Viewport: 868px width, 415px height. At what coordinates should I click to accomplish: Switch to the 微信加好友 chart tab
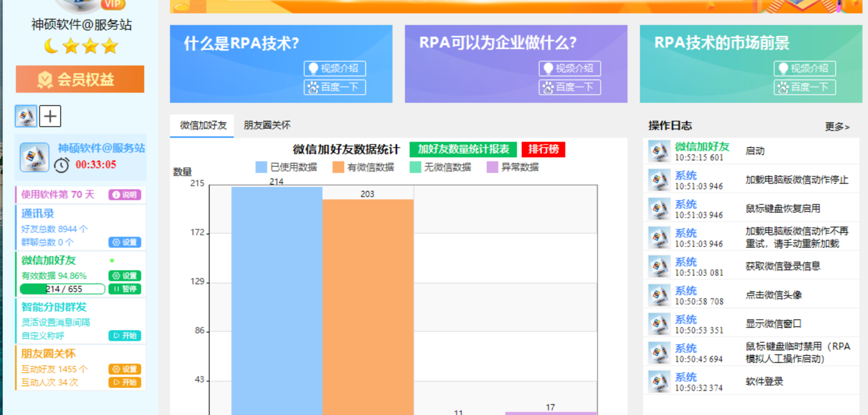tap(203, 125)
